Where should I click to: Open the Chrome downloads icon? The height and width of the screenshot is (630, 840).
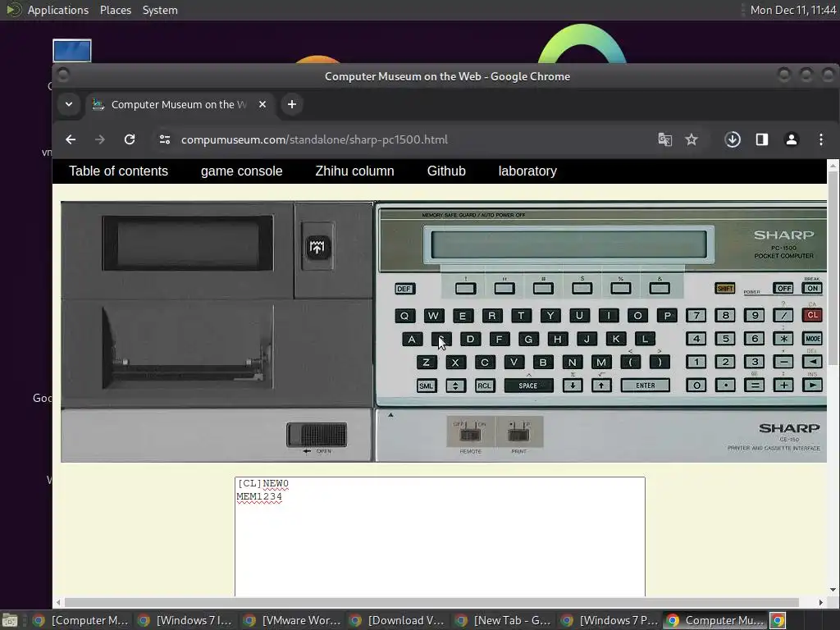[733, 139]
